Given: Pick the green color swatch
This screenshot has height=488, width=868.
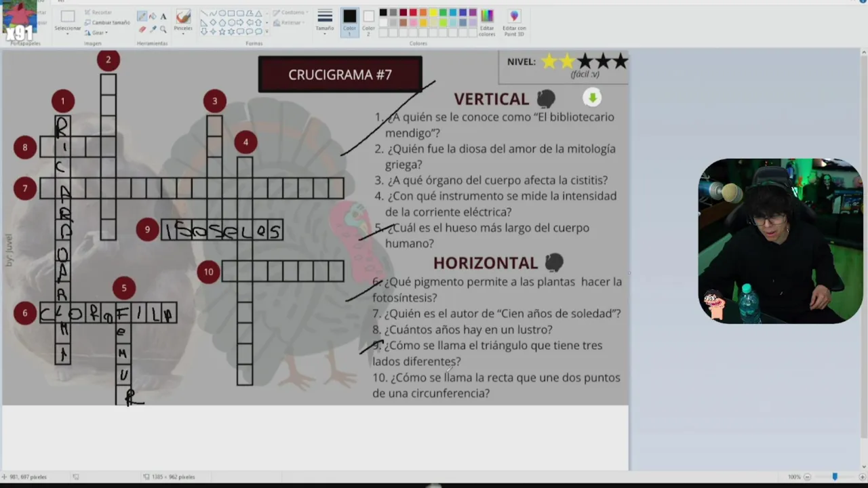Looking at the screenshot, I should pos(443,12).
